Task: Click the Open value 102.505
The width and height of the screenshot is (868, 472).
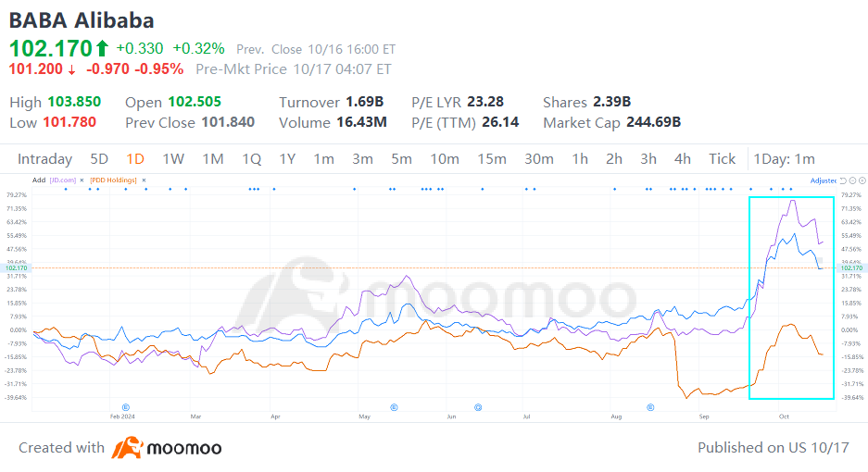Action: point(195,102)
